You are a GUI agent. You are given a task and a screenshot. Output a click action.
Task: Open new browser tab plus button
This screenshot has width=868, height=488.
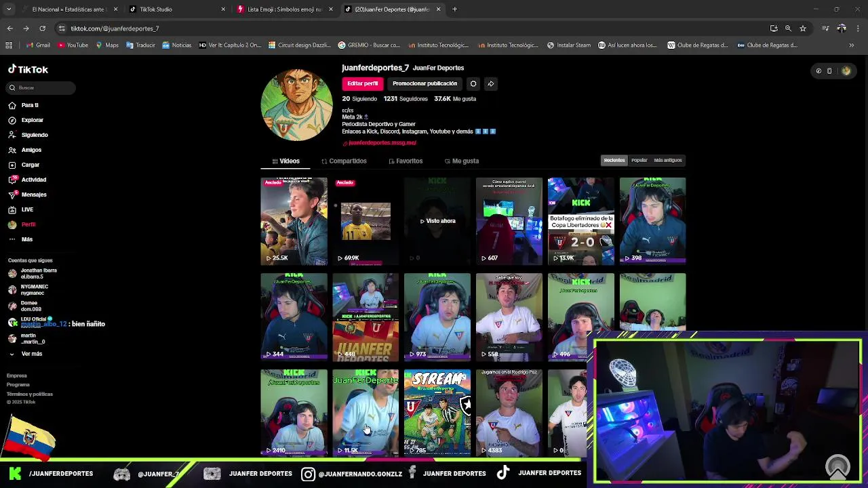tap(454, 9)
